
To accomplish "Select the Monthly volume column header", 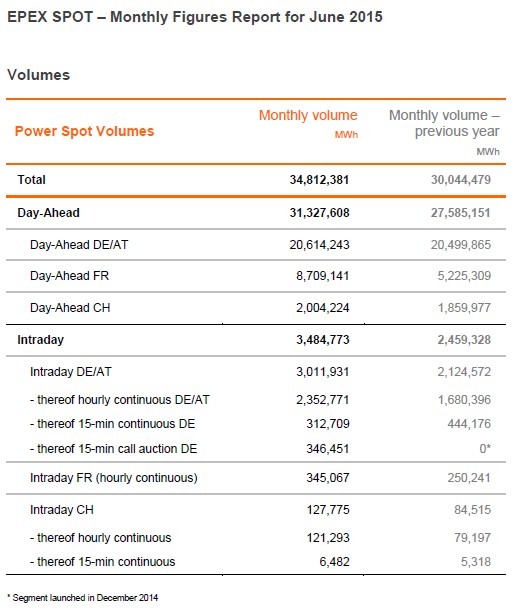I will click(308, 115).
